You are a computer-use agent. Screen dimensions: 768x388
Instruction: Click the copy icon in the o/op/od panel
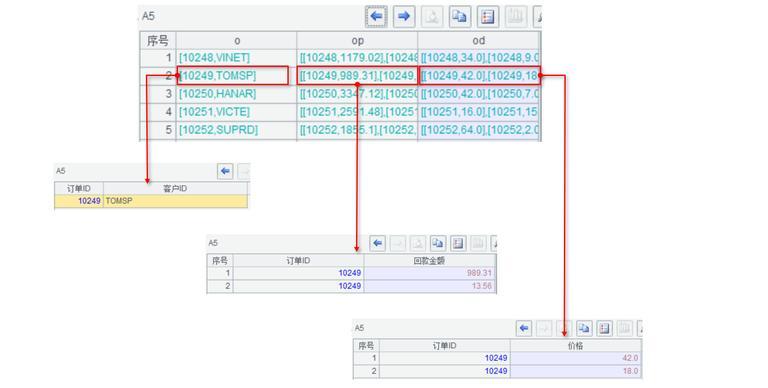459,17
